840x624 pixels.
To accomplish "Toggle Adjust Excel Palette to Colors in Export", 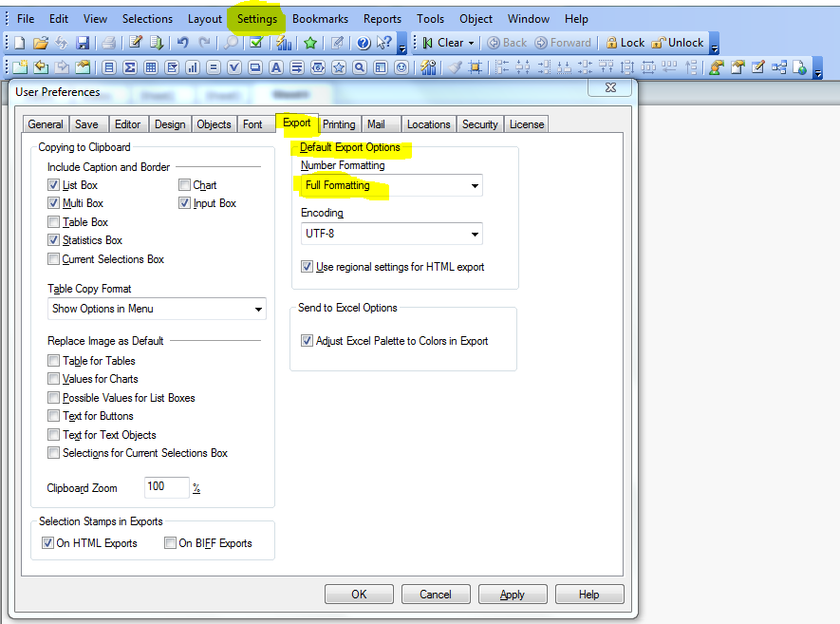I will (307, 340).
